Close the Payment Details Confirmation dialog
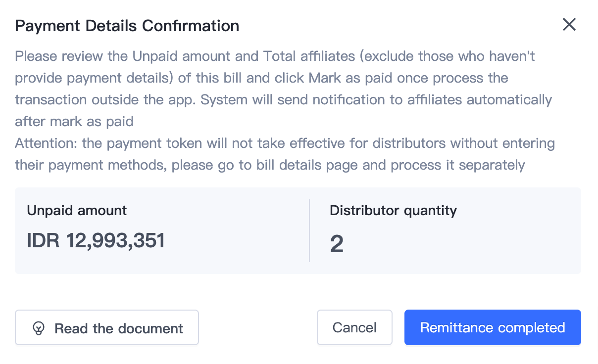Image resolution: width=598 pixels, height=364 pixels. point(569,24)
